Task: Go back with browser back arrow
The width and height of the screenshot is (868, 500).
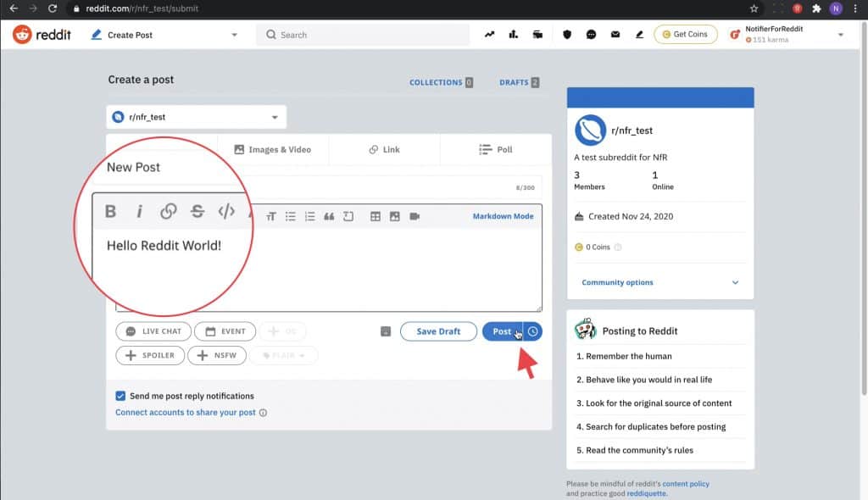Action: (x=14, y=8)
